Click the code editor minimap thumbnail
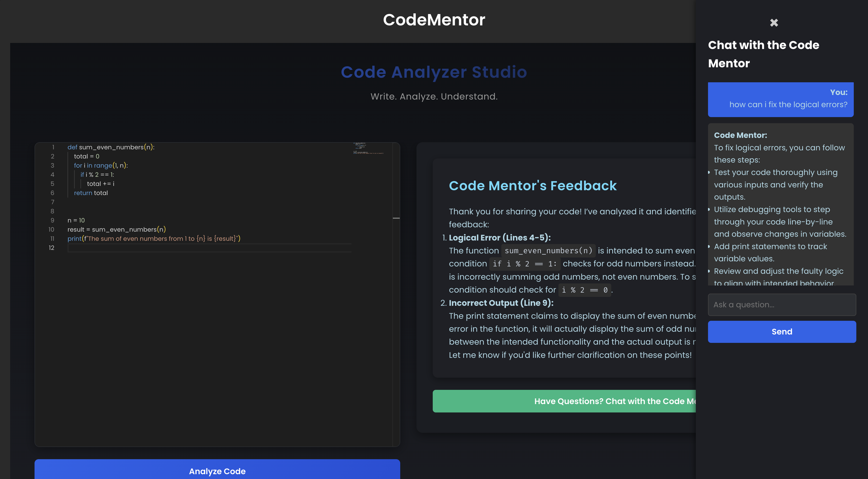This screenshot has width=868, height=479. pyautogui.click(x=368, y=148)
